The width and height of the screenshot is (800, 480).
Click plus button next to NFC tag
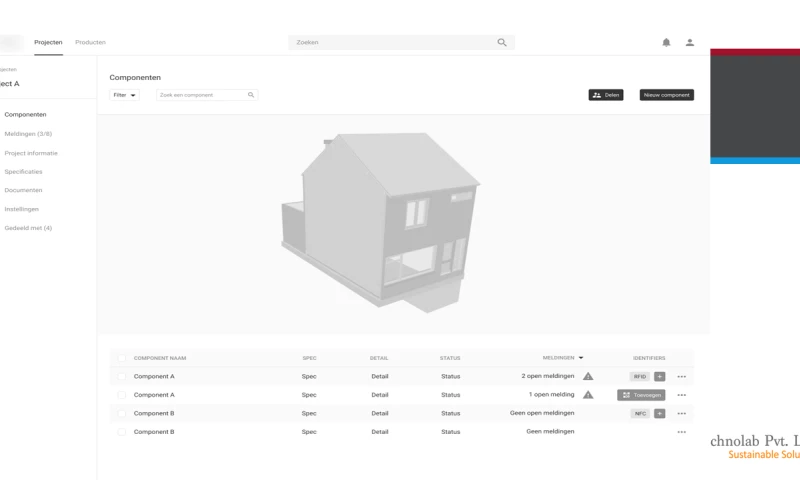[660, 413]
